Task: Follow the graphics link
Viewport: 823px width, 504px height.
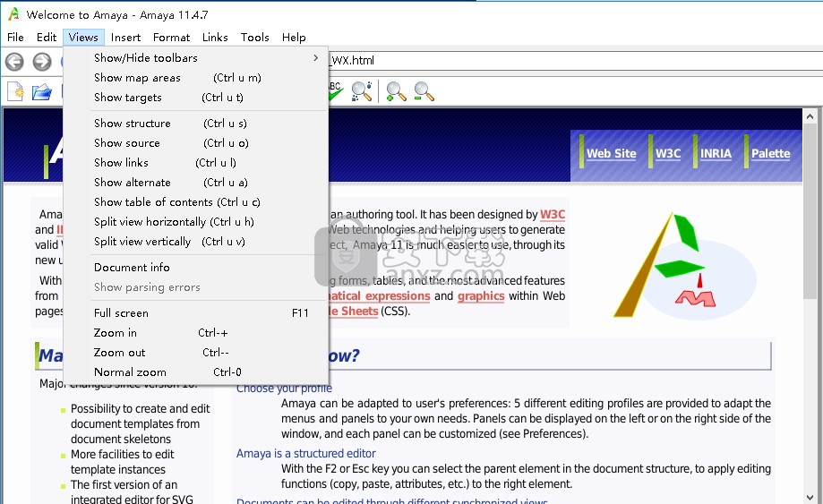Action: 481,296
